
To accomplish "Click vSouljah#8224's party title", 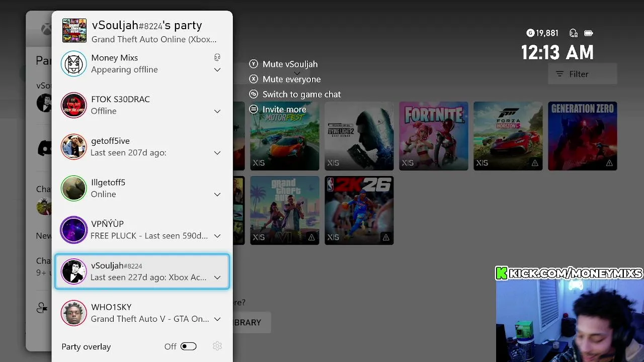I will point(147,25).
